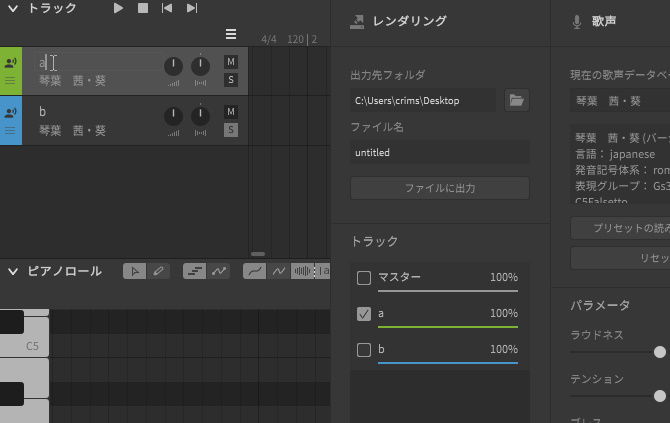Select the pencil draw tool

point(158,271)
